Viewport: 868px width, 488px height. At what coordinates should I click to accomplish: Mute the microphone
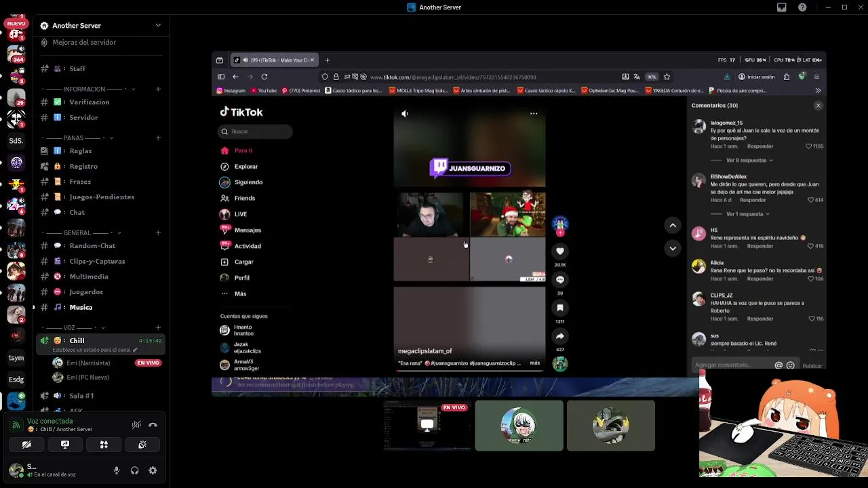point(117,470)
